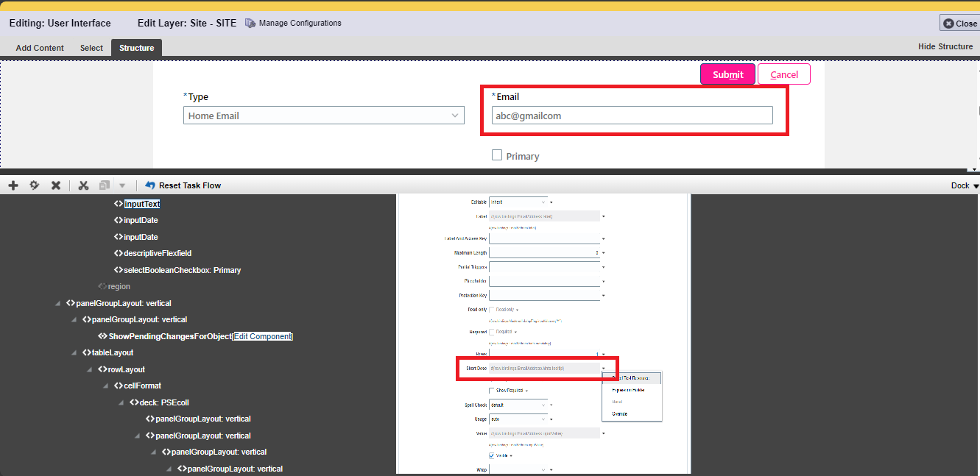Choose Expression Builder from the context menu
The width and height of the screenshot is (980, 476).
click(629, 391)
